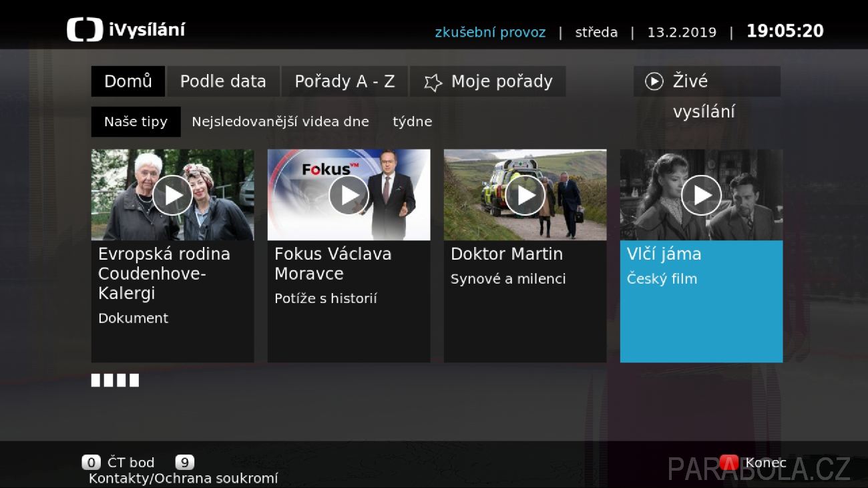868x488 pixels.
Task: Click the clock showing 19:05:20
Action: pyautogui.click(x=785, y=31)
